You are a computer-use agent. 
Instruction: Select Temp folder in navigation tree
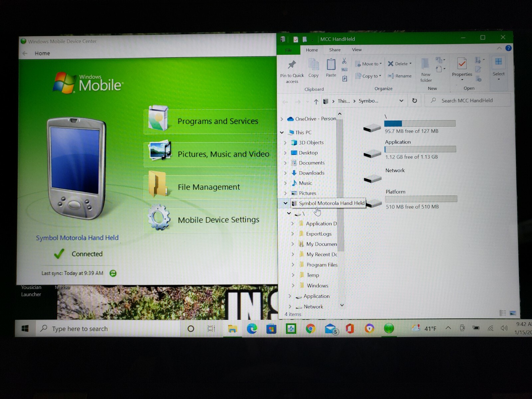313,275
